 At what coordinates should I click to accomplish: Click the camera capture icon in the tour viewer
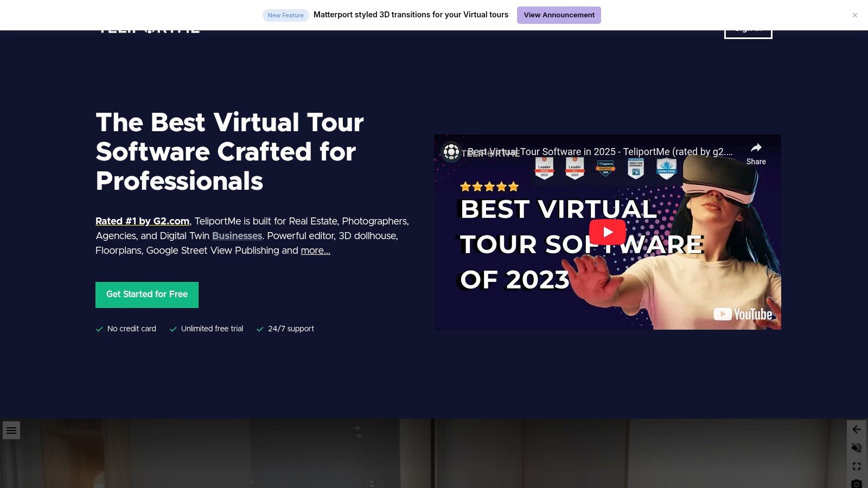click(x=857, y=483)
